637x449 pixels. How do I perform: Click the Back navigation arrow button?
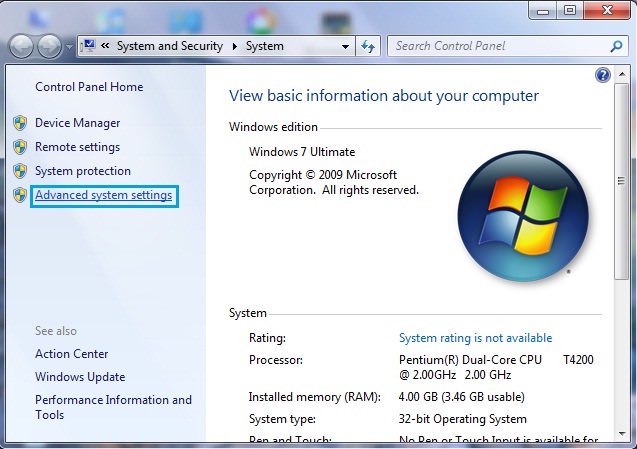(x=21, y=46)
